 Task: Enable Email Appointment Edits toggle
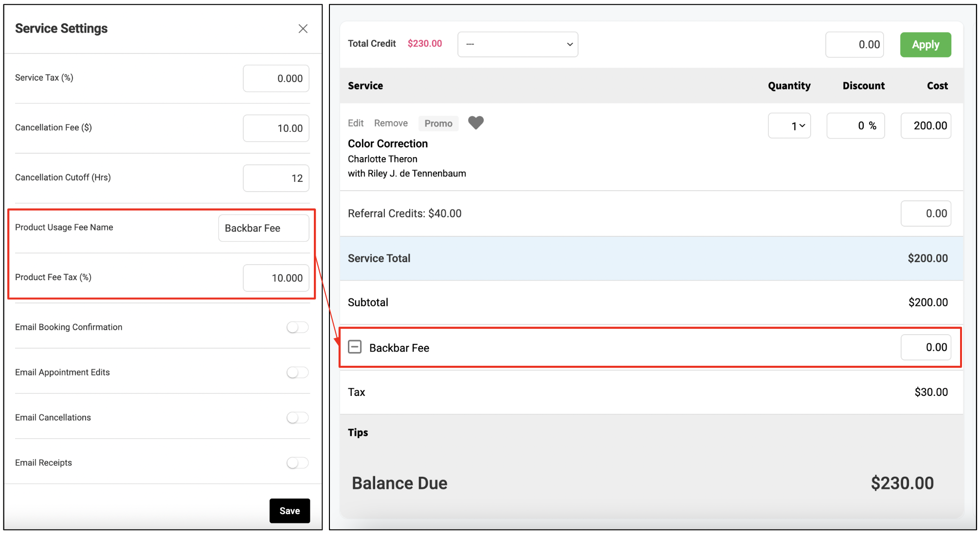[297, 373]
